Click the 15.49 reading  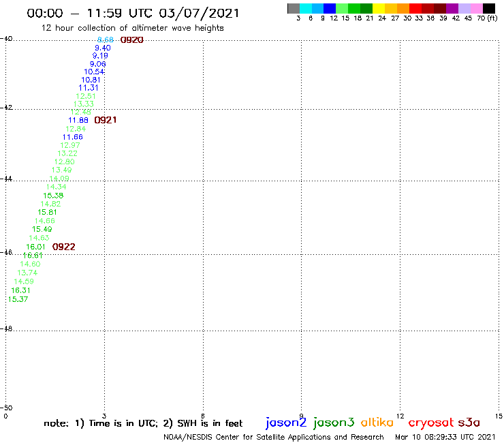[42, 229]
